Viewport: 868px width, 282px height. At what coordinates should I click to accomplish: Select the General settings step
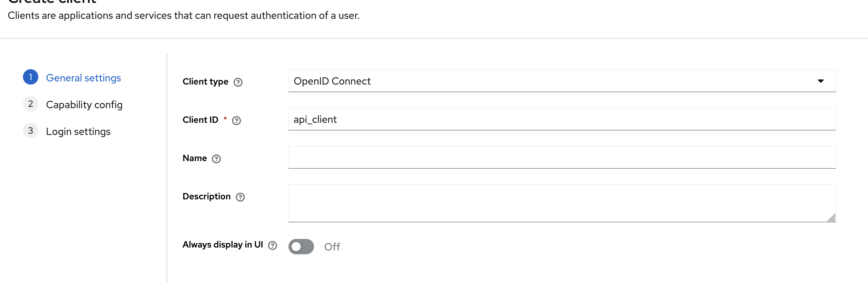[83, 78]
